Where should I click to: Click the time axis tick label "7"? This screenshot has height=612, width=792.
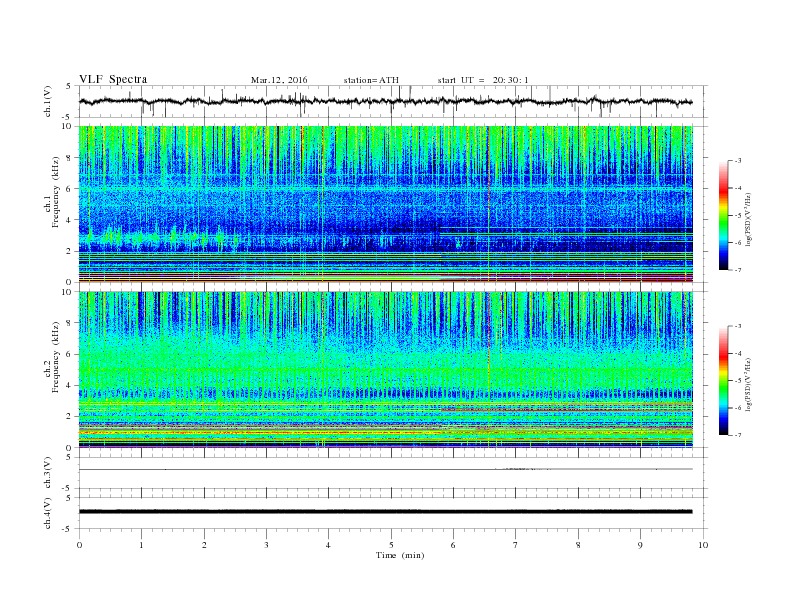click(x=516, y=545)
